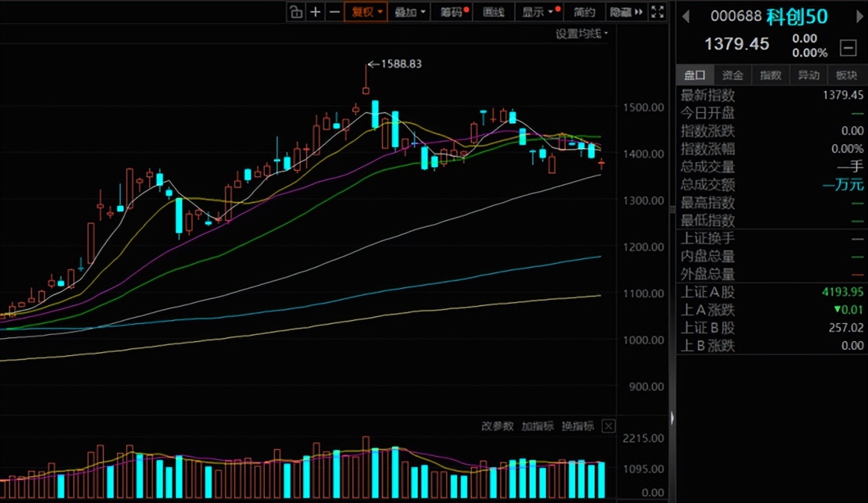Toggle the 简约 simple display mode

(x=584, y=12)
